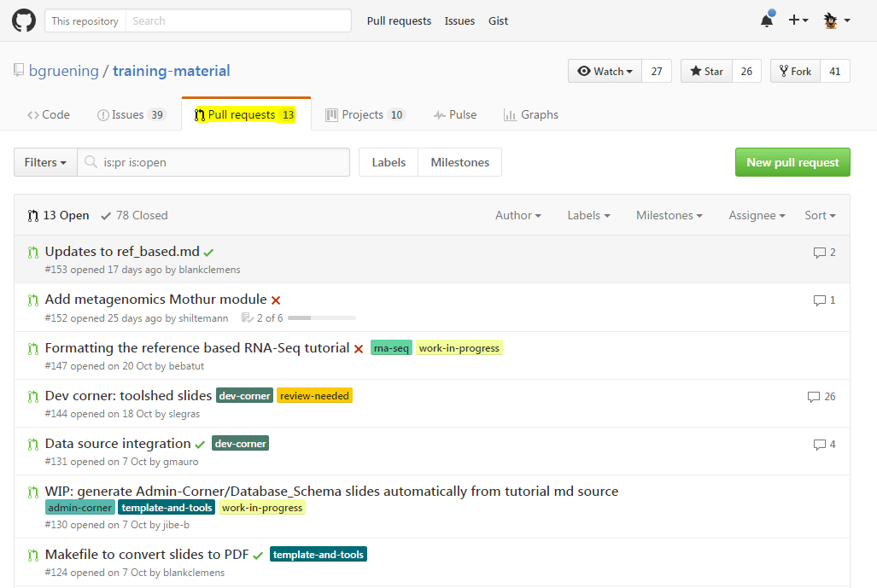Click the review progress bar on PR #152
The height and width of the screenshot is (588, 877).
point(323,317)
